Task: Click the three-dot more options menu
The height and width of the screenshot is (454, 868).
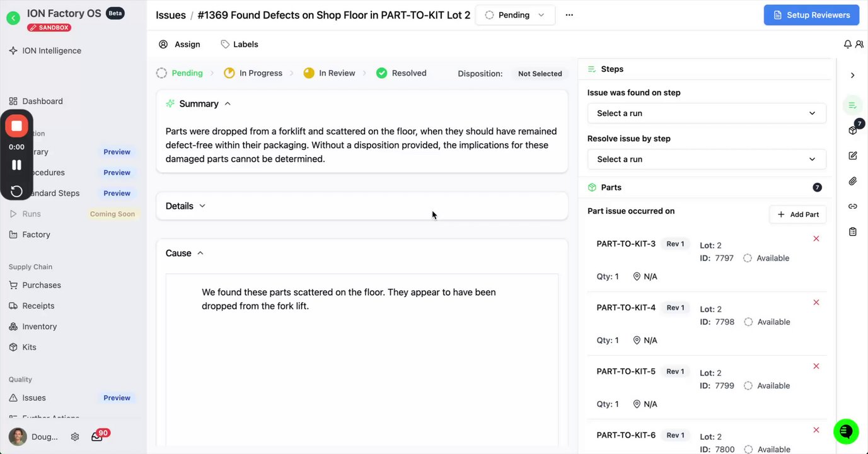Action: 569,15
